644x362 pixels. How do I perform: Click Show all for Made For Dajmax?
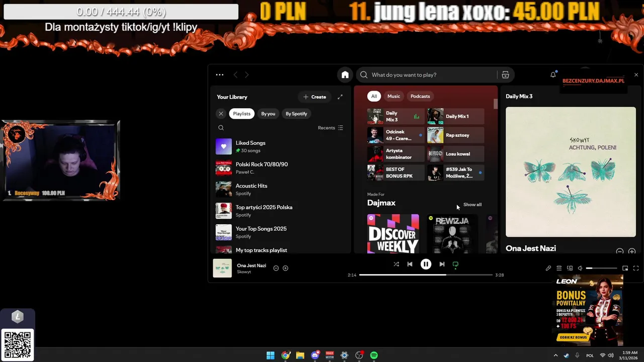tap(472, 205)
